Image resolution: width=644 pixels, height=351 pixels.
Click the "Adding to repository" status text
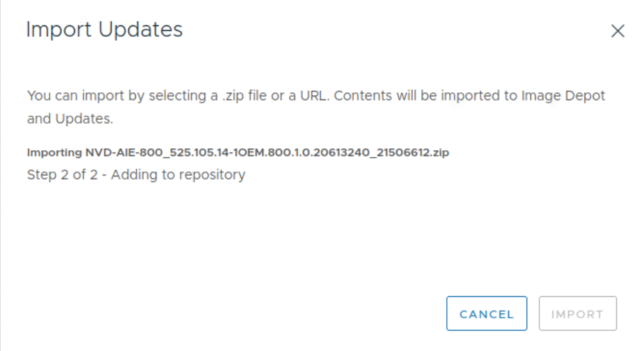coord(178,175)
